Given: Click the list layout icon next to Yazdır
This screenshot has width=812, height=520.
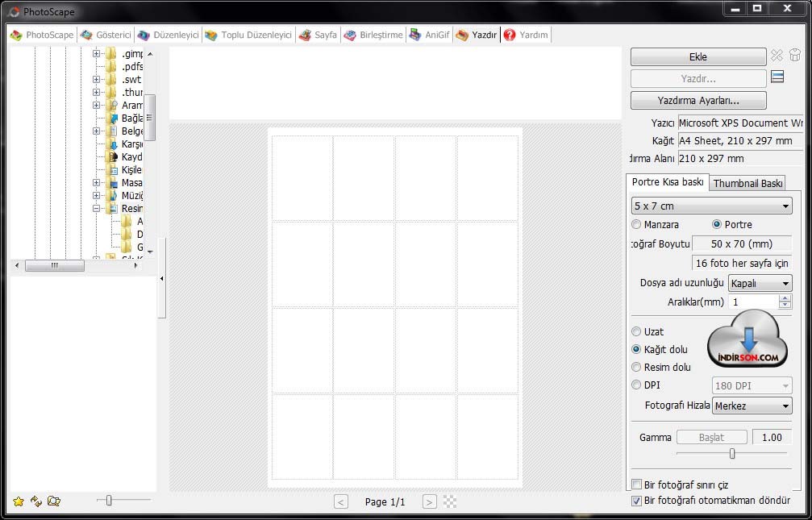Looking at the screenshot, I should 777,77.
